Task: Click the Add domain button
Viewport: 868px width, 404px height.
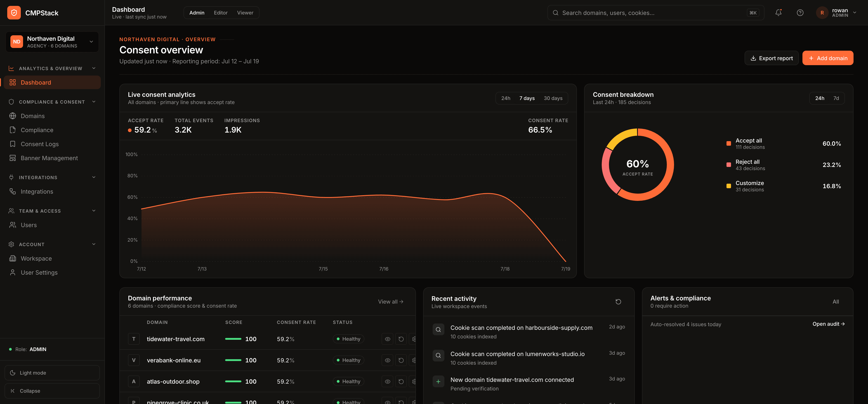Action: (828, 58)
